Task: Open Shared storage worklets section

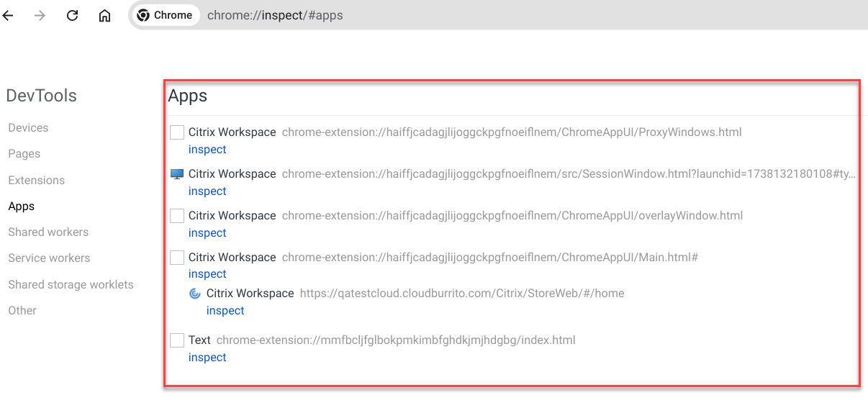Action: pyautogui.click(x=71, y=285)
